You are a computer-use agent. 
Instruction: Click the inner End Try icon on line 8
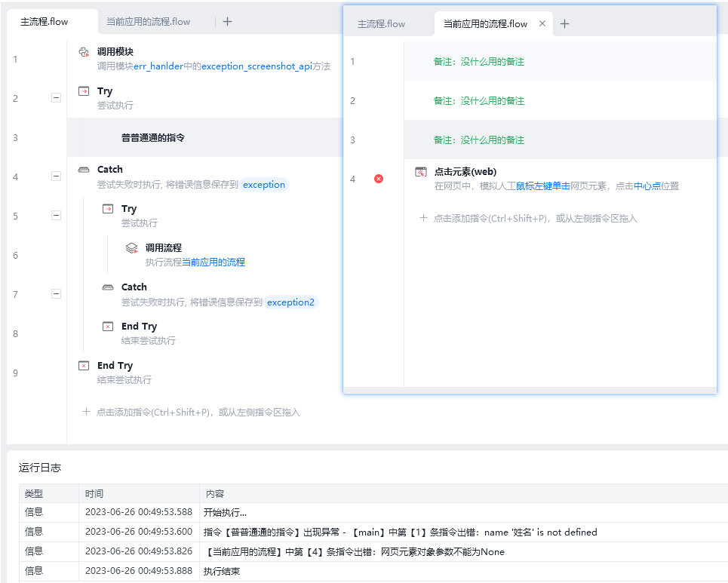point(108,327)
